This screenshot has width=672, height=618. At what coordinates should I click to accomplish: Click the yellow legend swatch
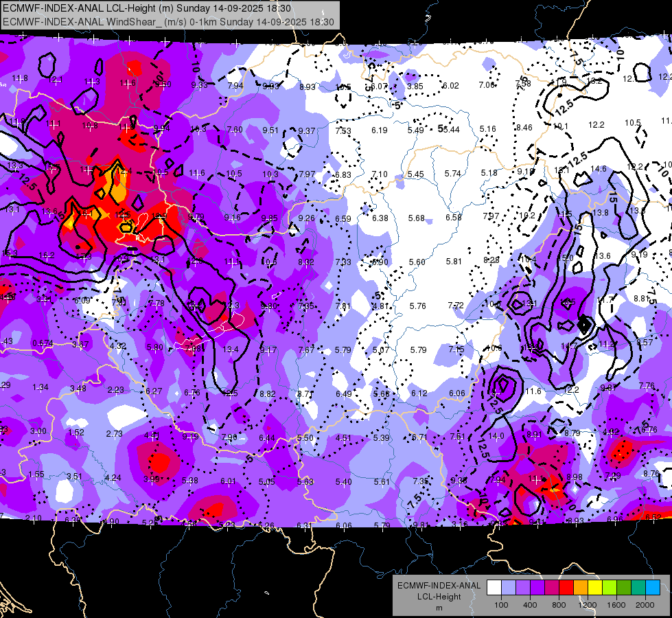595,588
